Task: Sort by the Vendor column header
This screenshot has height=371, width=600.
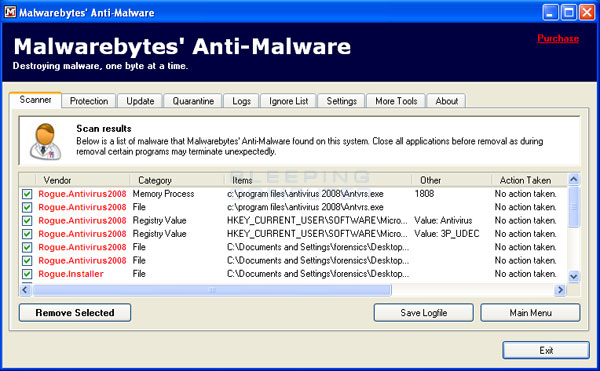Action: pos(82,180)
